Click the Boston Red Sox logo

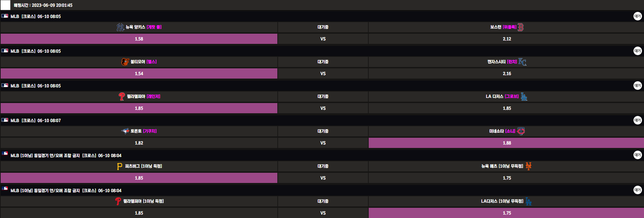pyautogui.click(x=520, y=27)
